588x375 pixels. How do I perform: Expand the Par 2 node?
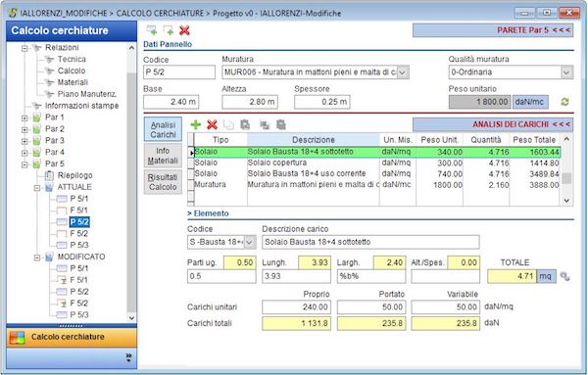[24, 129]
